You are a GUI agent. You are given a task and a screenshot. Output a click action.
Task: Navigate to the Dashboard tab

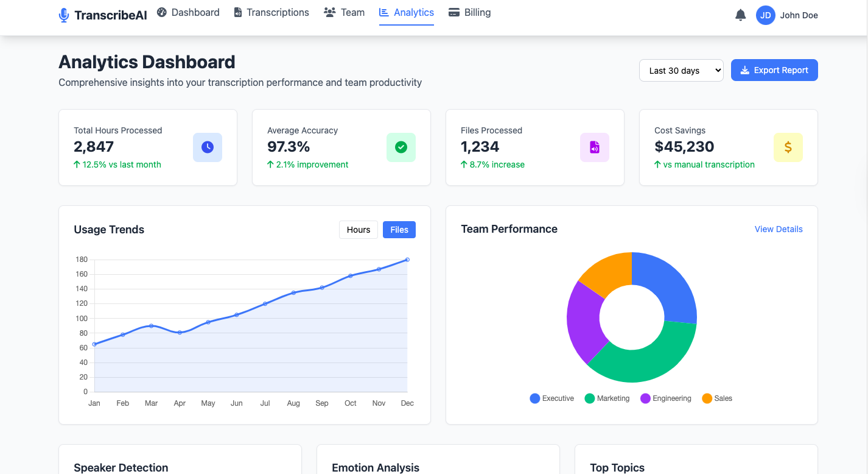tap(188, 12)
